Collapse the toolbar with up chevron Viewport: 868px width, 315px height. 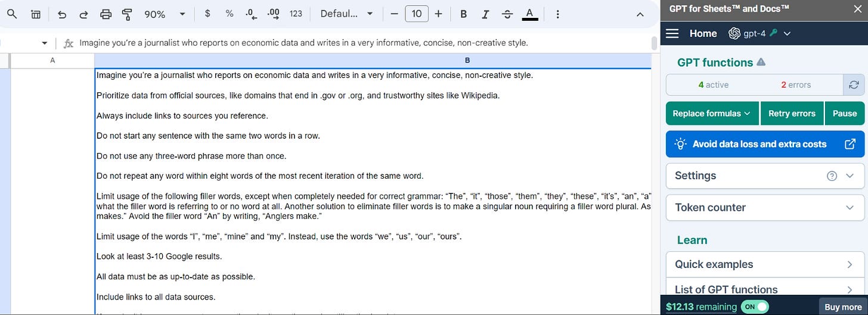pyautogui.click(x=640, y=14)
